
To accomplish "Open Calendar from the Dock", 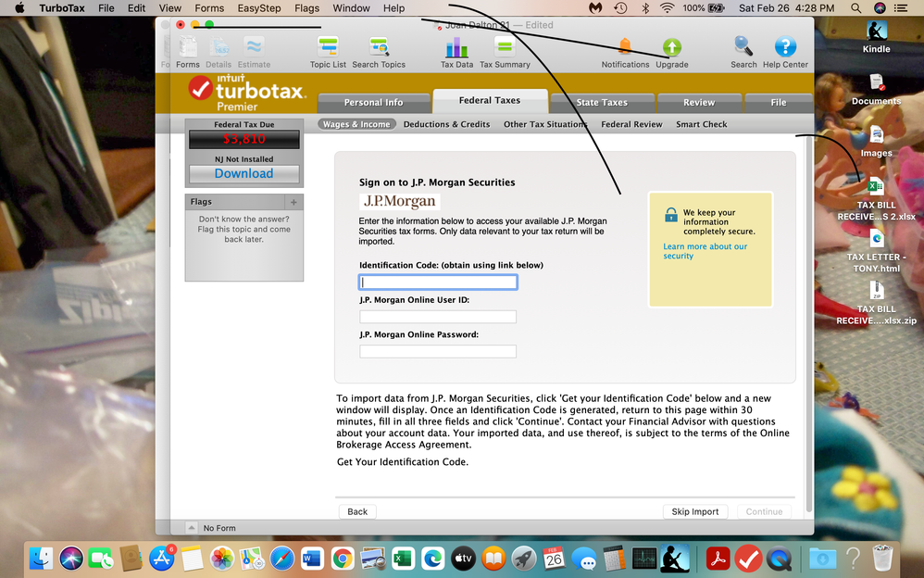I will pos(554,558).
